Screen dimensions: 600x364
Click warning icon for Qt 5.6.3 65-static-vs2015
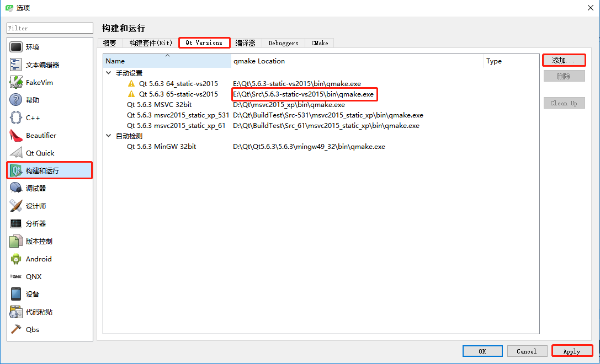(131, 94)
